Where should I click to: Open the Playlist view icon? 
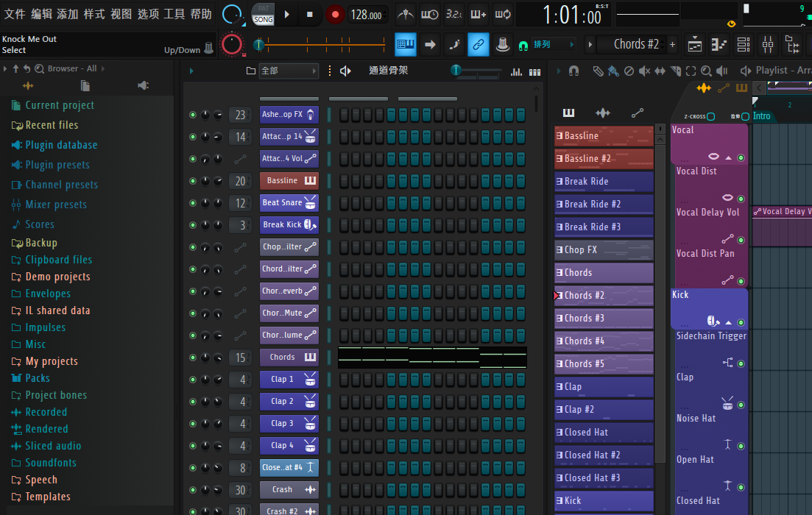(694, 45)
